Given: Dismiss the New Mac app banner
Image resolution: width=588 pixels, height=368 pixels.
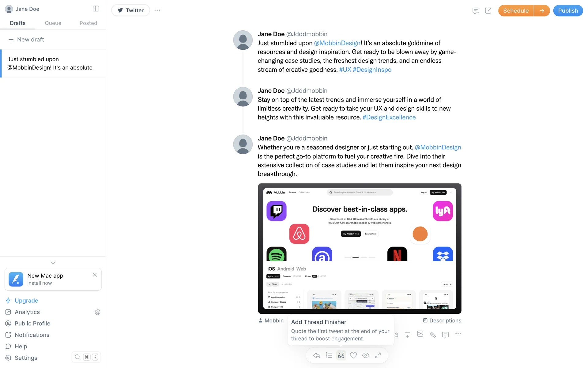Looking at the screenshot, I should click(95, 275).
